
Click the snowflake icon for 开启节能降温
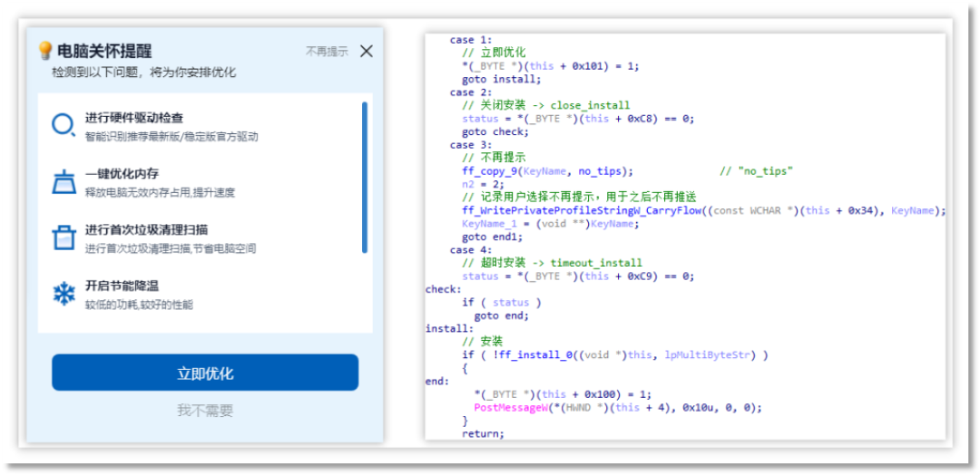tap(64, 294)
